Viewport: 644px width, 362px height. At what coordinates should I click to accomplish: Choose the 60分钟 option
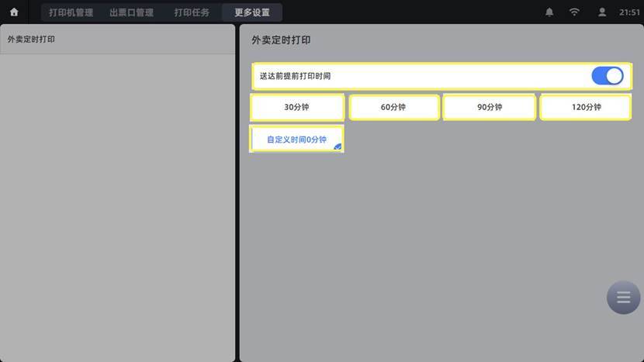[393, 107]
